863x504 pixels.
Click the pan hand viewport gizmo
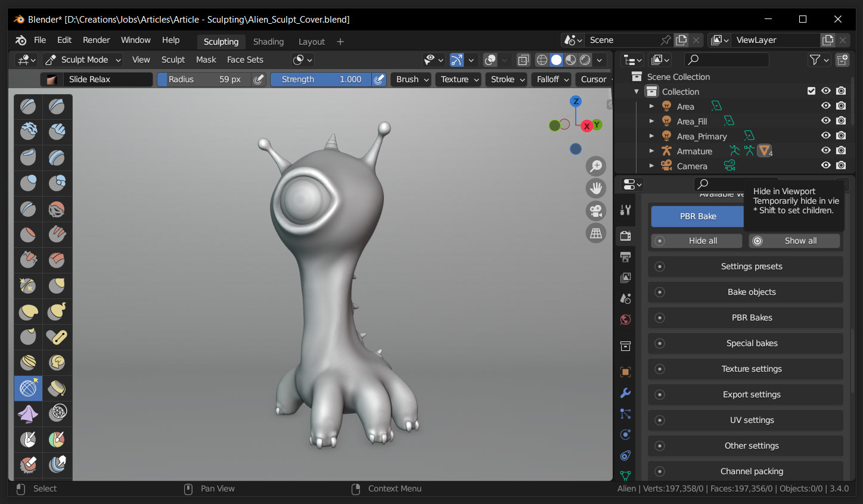(595, 189)
